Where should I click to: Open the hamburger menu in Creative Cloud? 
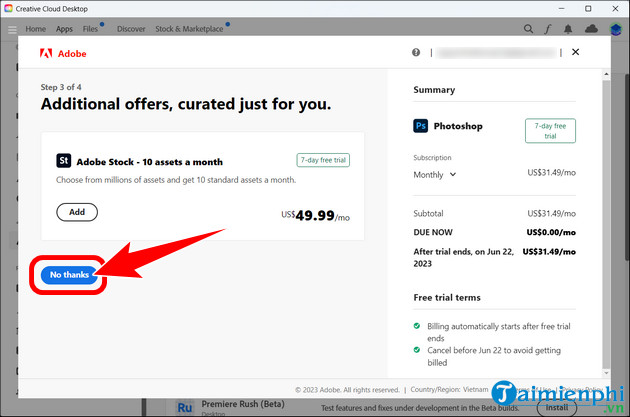point(12,29)
